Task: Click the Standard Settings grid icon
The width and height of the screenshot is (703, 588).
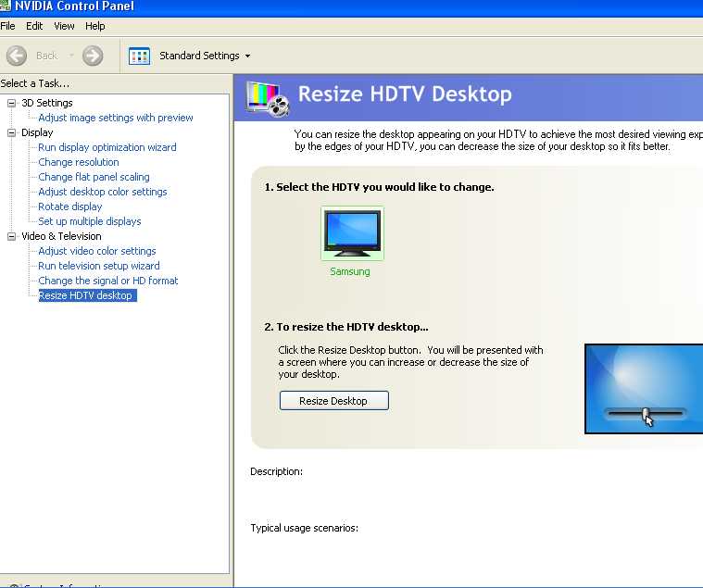Action: click(x=140, y=56)
